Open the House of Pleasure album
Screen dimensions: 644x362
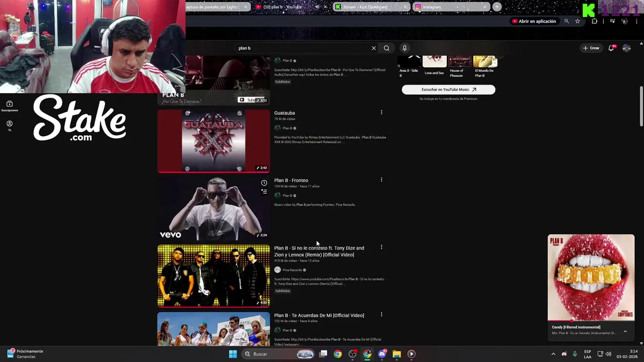(460, 66)
